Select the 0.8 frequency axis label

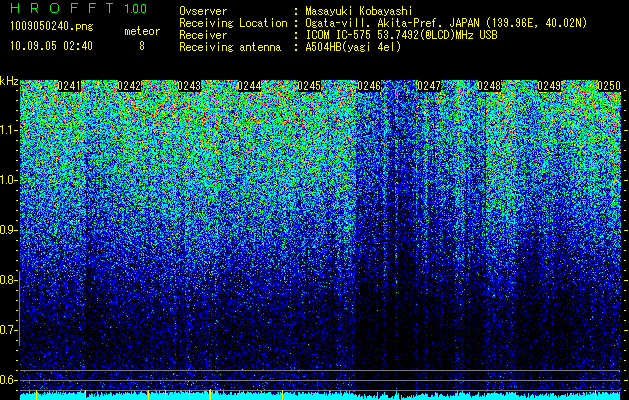[x=8, y=280]
